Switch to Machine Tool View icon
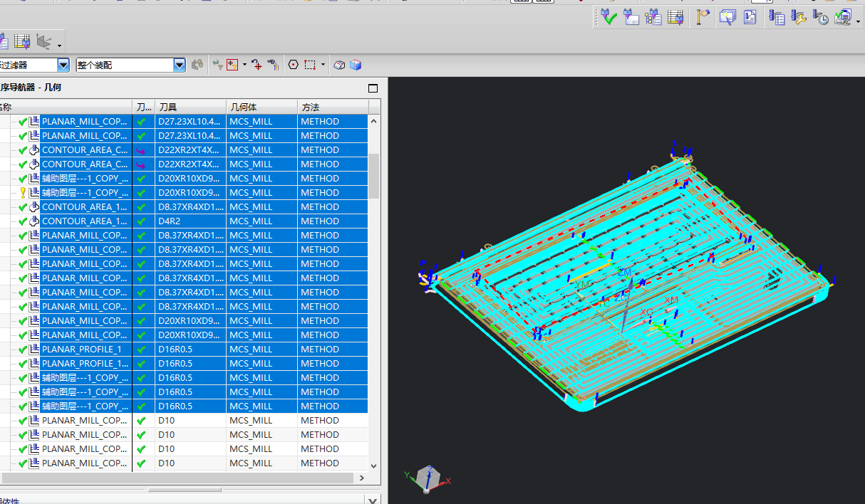The height and width of the screenshot is (504, 865). [x=631, y=17]
